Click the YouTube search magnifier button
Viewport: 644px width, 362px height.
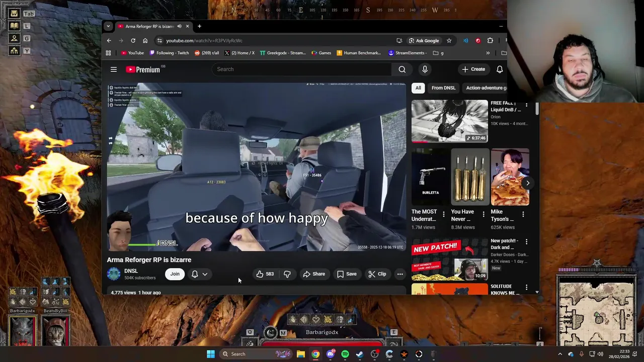(x=402, y=69)
